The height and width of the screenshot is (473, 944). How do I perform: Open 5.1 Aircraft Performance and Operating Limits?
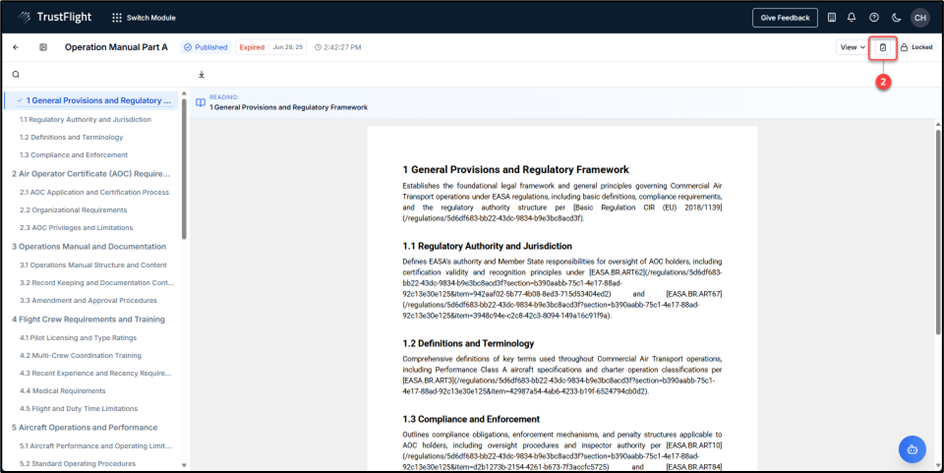pyautogui.click(x=96, y=446)
